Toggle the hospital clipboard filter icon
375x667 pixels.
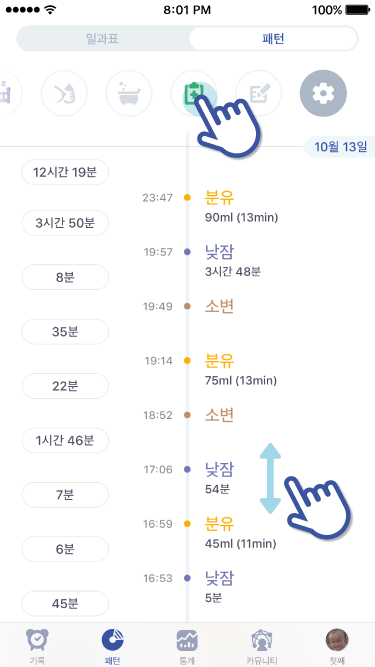(194, 93)
